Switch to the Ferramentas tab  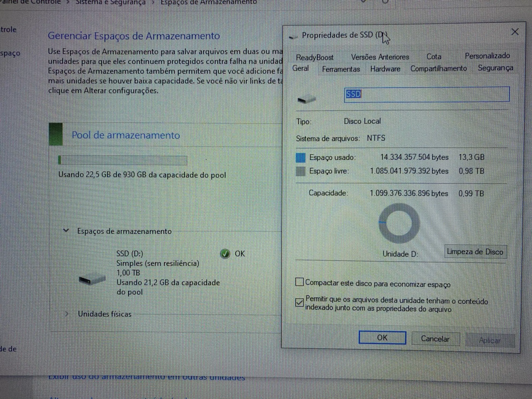(x=341, y=69)
